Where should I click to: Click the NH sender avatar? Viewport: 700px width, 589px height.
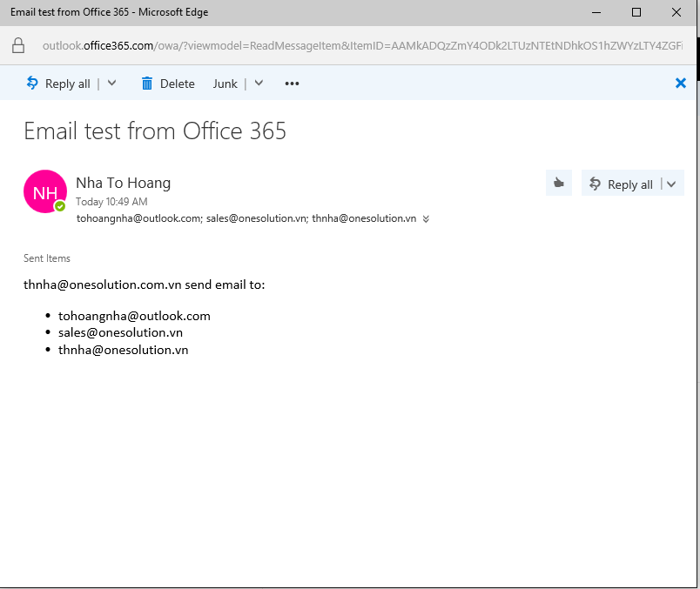click(x=44, y=191)
